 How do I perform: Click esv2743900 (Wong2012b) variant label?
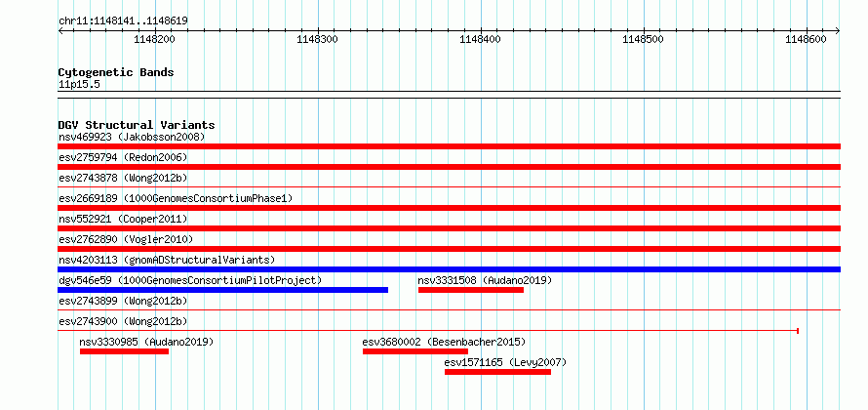point(123,321)
